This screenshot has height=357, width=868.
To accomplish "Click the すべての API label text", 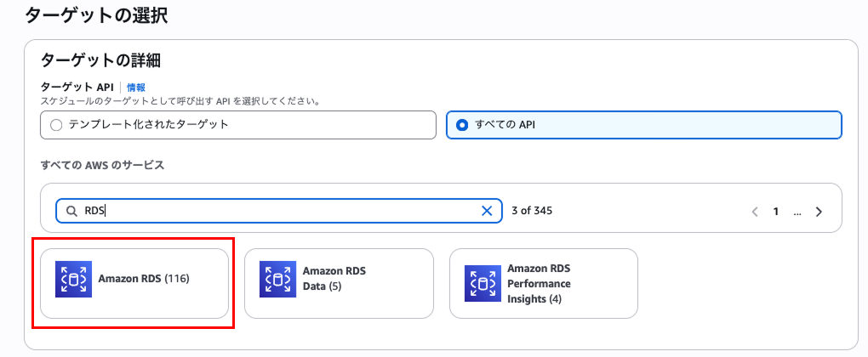I will click(x=505, y=125).
